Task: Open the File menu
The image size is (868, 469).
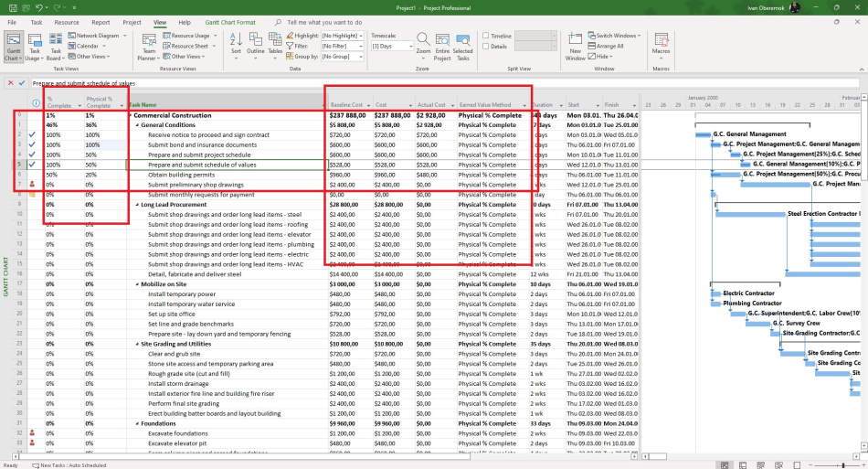Action: (x=12, y=22)
